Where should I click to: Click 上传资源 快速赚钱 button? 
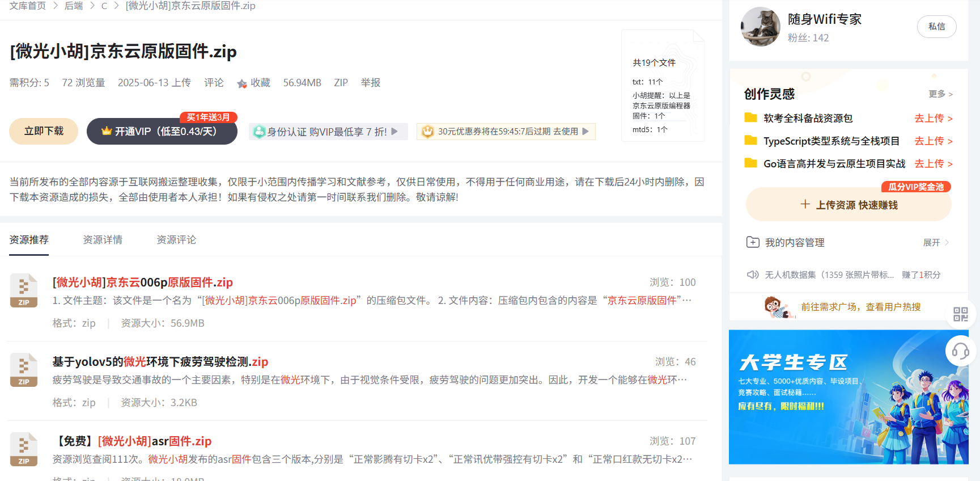(x=849, y=204)
